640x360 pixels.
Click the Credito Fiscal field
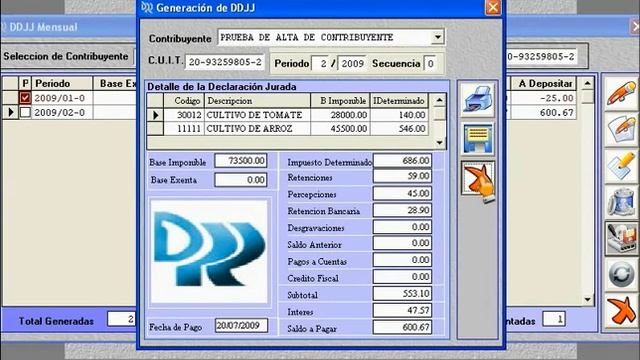(402, 277)
